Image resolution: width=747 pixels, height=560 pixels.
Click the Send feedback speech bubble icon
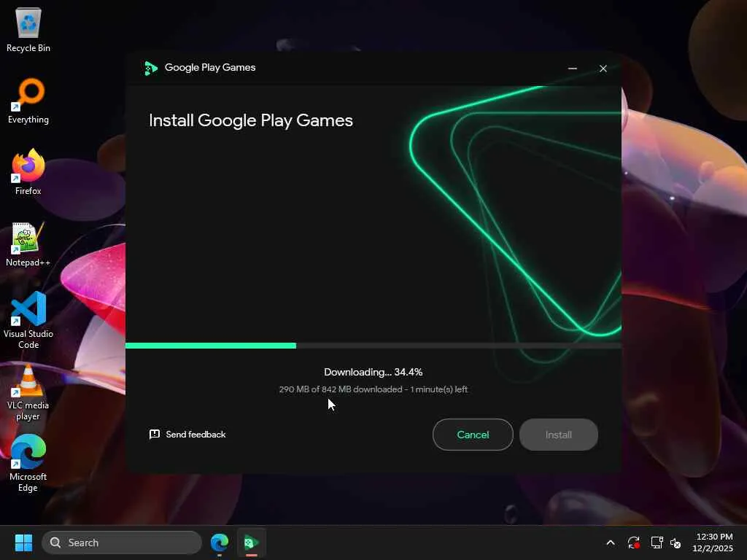click(x=155, y=435)
